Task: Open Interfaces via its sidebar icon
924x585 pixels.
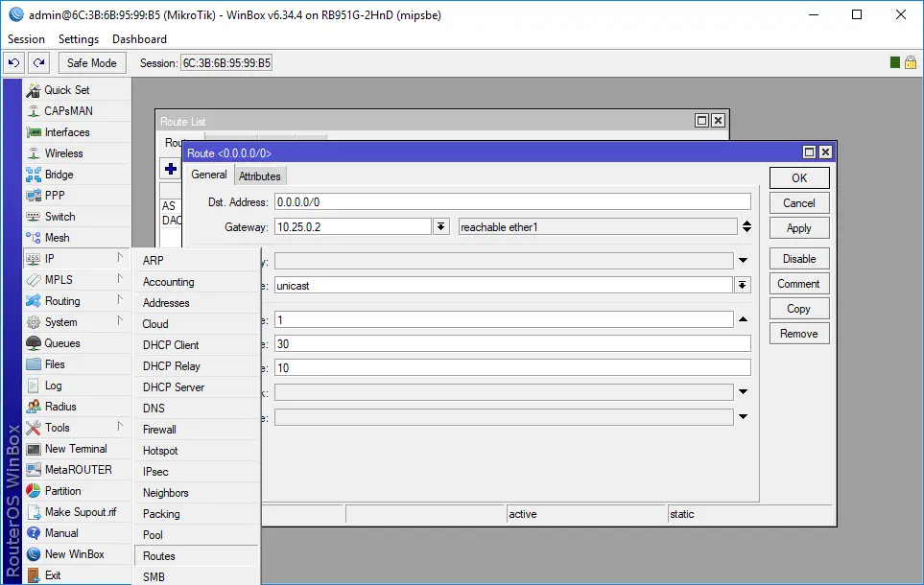Action: click(x=34, y=132)
